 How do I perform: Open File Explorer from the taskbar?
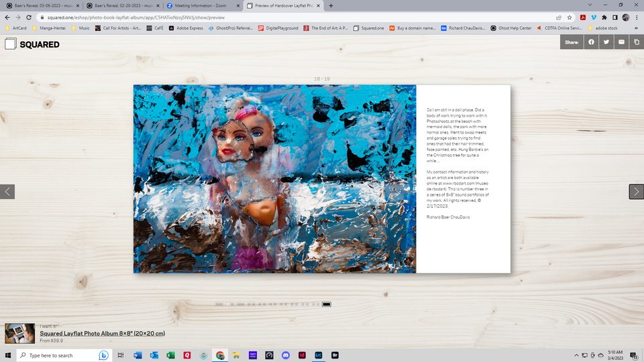click(236, 355)
